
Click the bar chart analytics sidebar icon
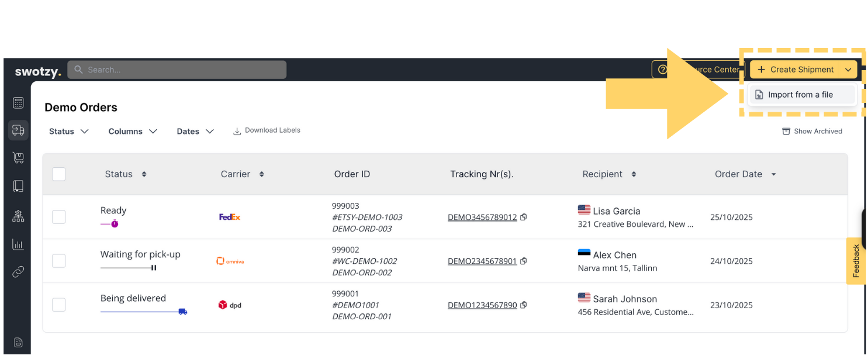(18, 244)
